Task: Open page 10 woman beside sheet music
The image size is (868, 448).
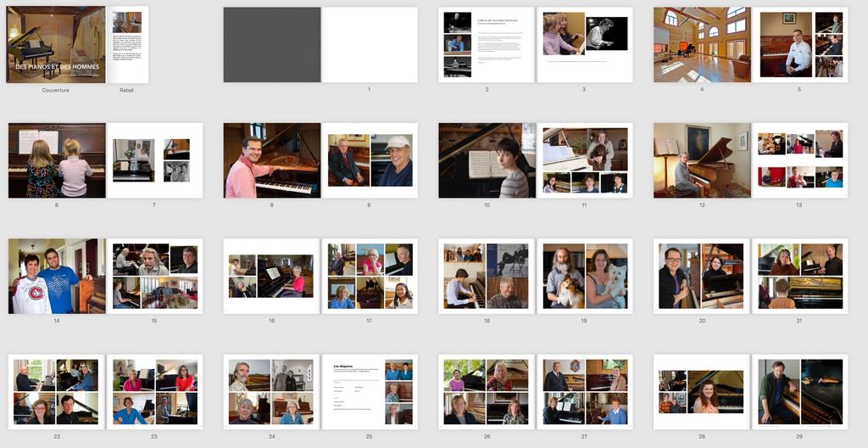Action: click(487, 160)
